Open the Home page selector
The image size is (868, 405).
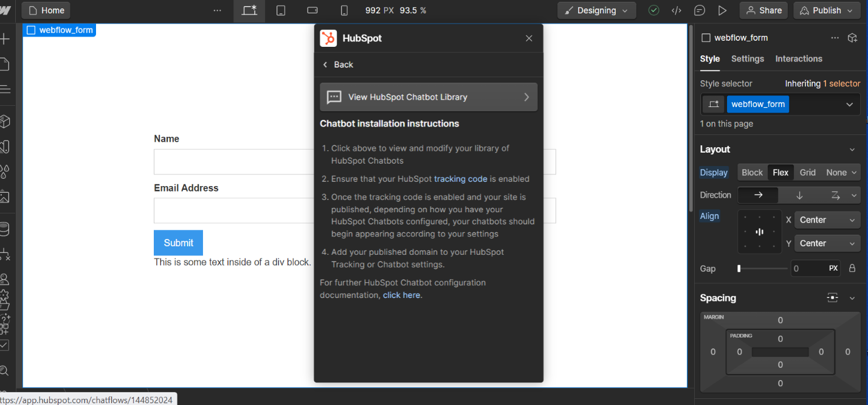click(x=46, y=10)
